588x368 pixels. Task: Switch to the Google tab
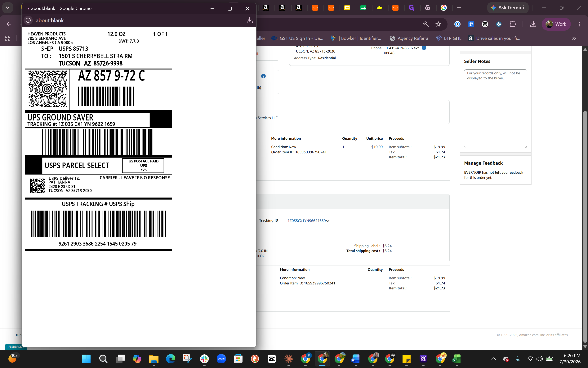coord(444,8)
